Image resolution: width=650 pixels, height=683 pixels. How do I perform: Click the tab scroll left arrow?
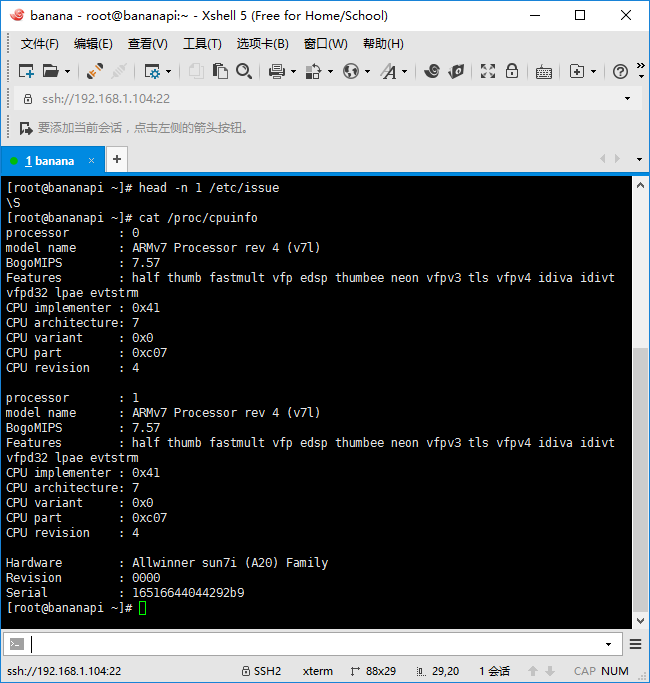click(603, 159)
